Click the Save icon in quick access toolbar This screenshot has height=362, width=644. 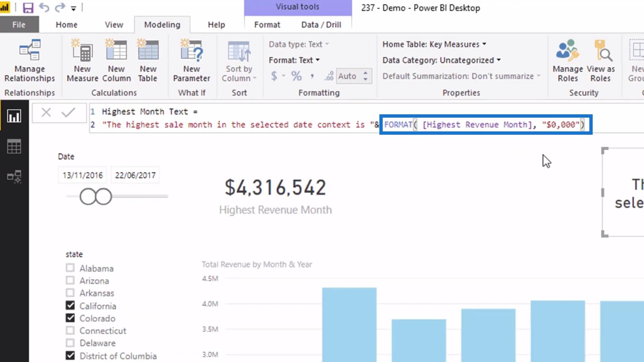click(28, 8)
